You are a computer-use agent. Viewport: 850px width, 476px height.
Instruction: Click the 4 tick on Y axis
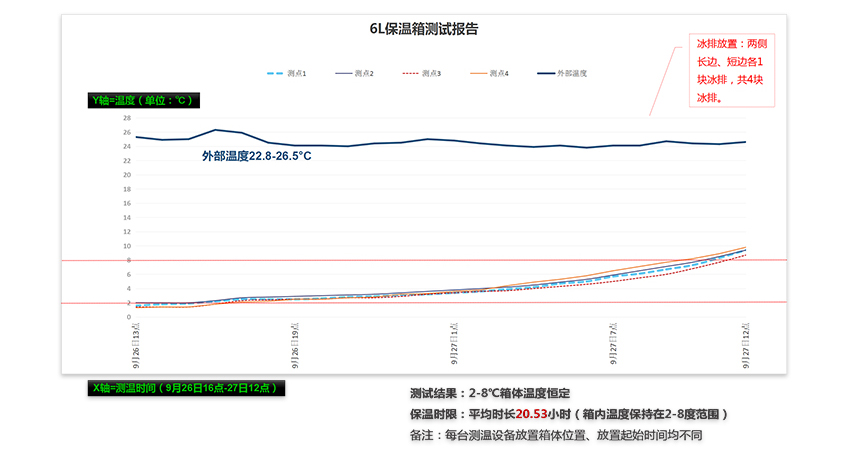pos(129,288)
